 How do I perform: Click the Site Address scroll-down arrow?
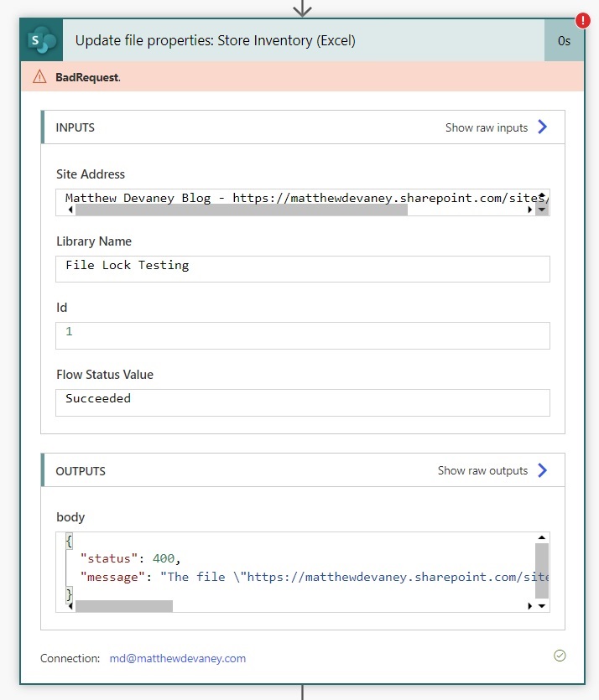click(542, 210)
